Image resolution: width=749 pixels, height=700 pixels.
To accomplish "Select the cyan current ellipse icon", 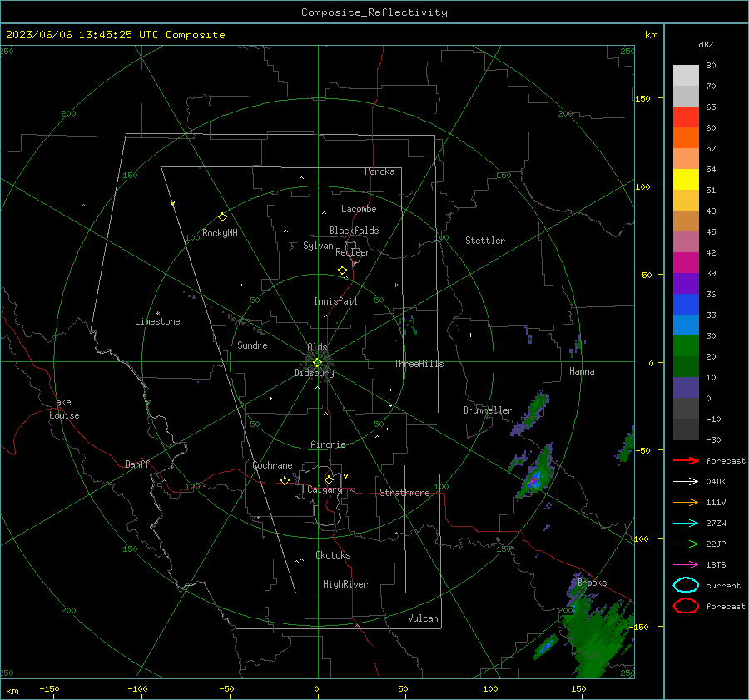I will (686, 585).
